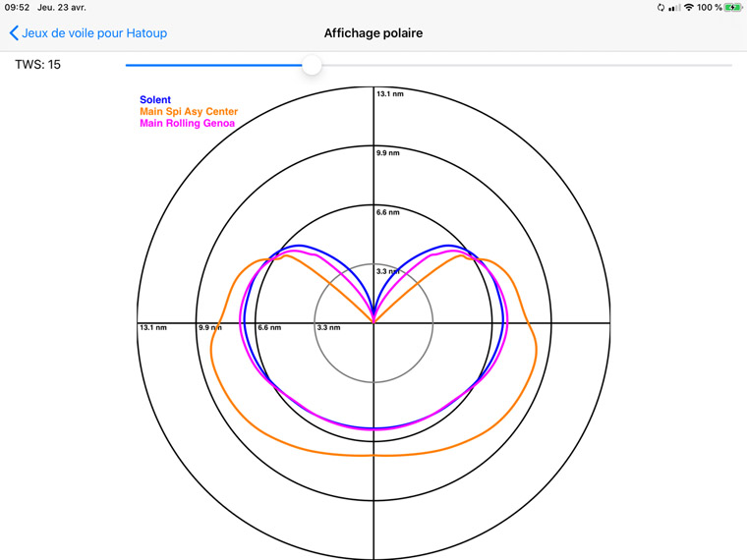Tap the 09:52 clock in status bar

coord(17,8)
